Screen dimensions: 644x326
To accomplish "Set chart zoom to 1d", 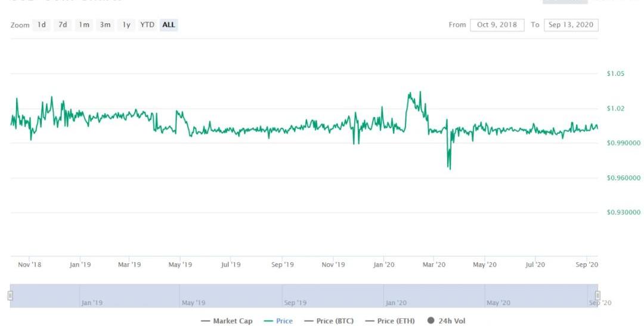I will 42,25.
